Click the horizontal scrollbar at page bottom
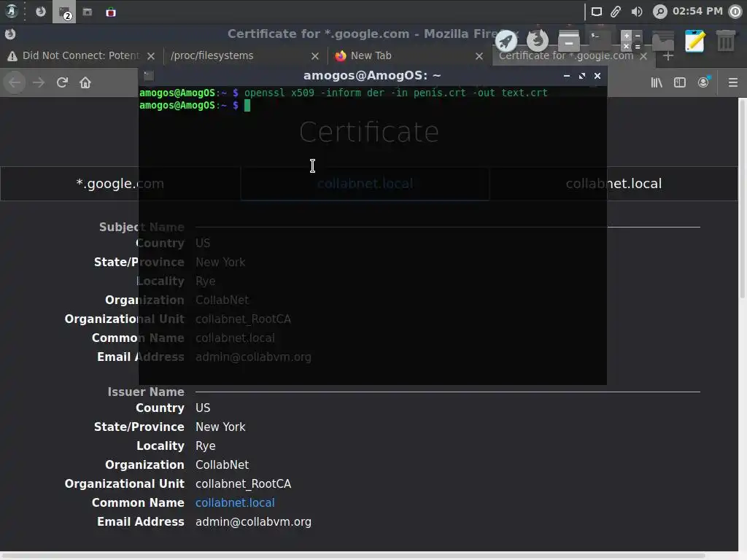This screenshot has width=747, height=560. coord(353,555)
